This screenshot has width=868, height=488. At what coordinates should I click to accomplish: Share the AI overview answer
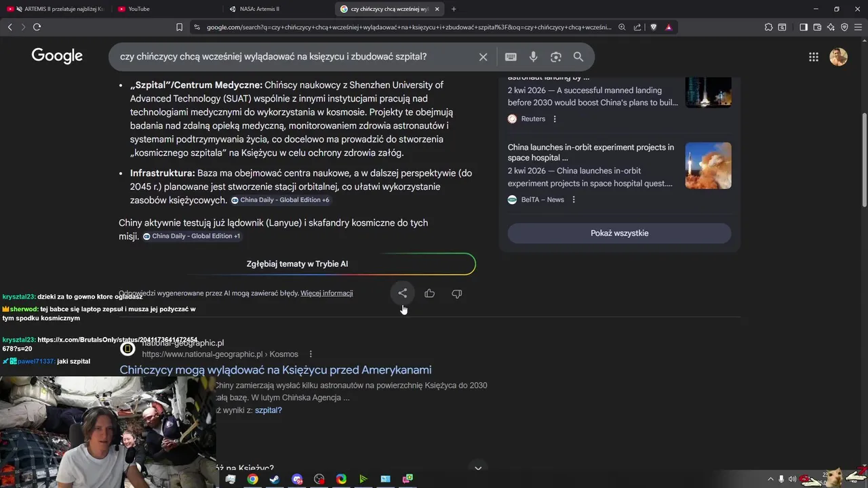click(x=403, y=293)
